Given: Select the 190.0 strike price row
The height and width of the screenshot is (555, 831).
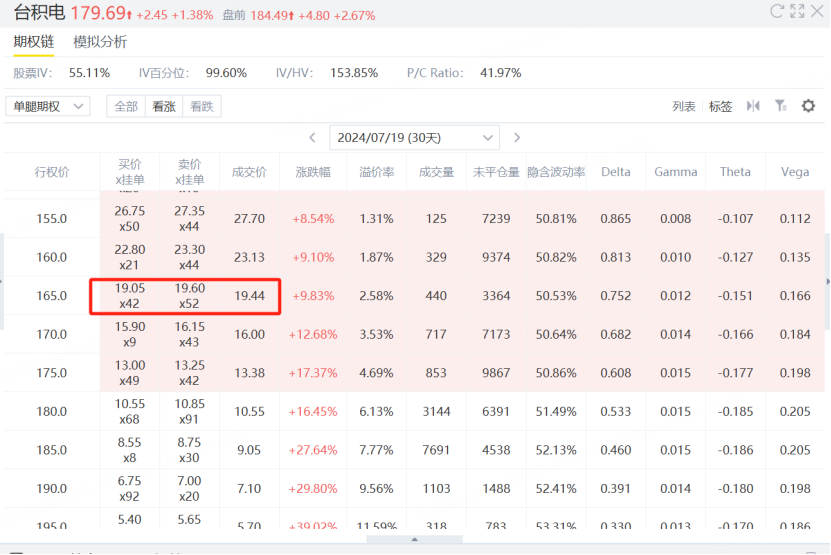Looking at the screenshot, I should [x=414, y=489].
